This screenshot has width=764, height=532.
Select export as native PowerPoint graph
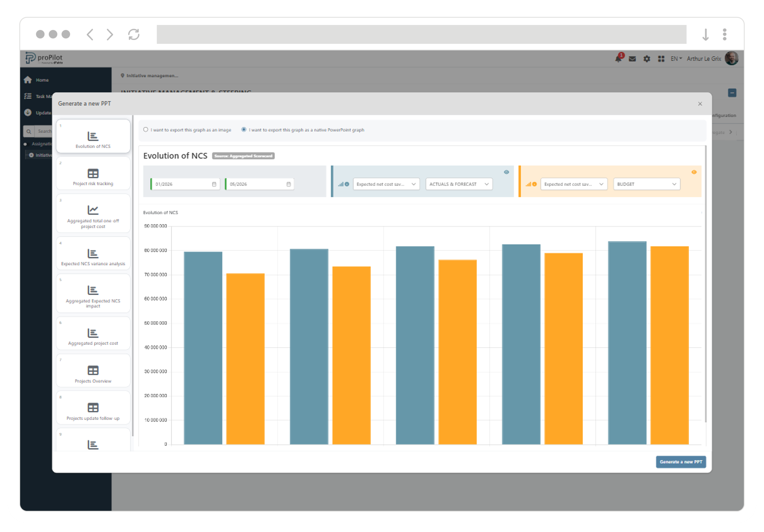244,130
